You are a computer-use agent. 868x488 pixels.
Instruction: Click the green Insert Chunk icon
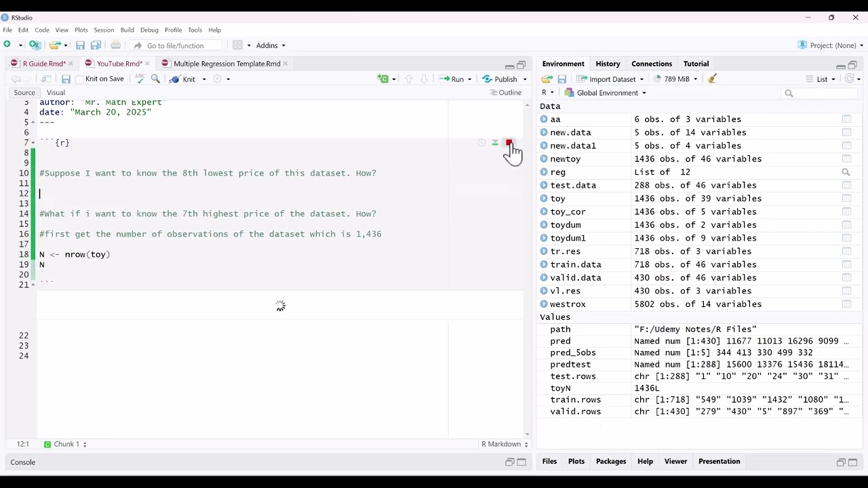384,79
